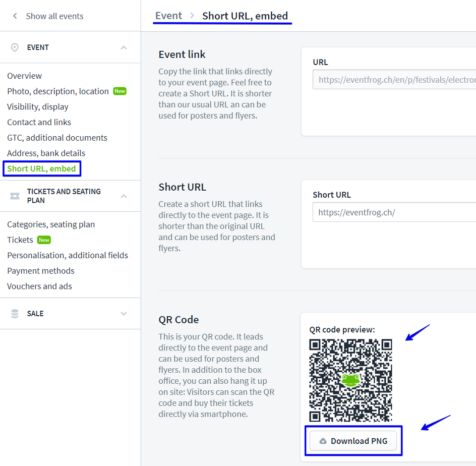Click the New badge beside Photo, description, location
The image size is (476, 466).
tap(120, 91)
